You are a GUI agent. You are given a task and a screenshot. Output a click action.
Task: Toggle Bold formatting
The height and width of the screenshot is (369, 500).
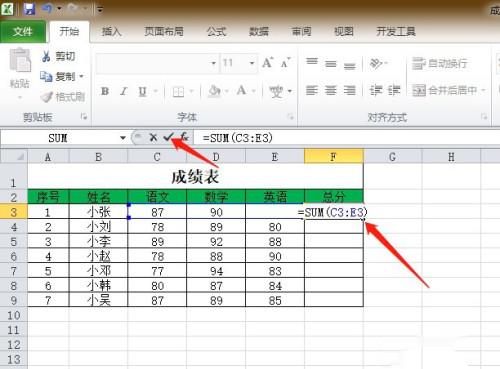tap(105, 91)
